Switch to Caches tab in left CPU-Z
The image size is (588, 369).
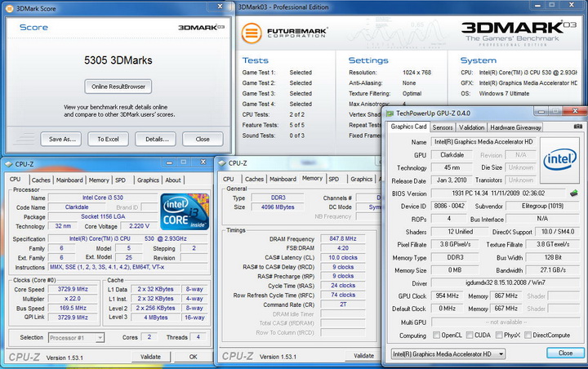[41, 180]
